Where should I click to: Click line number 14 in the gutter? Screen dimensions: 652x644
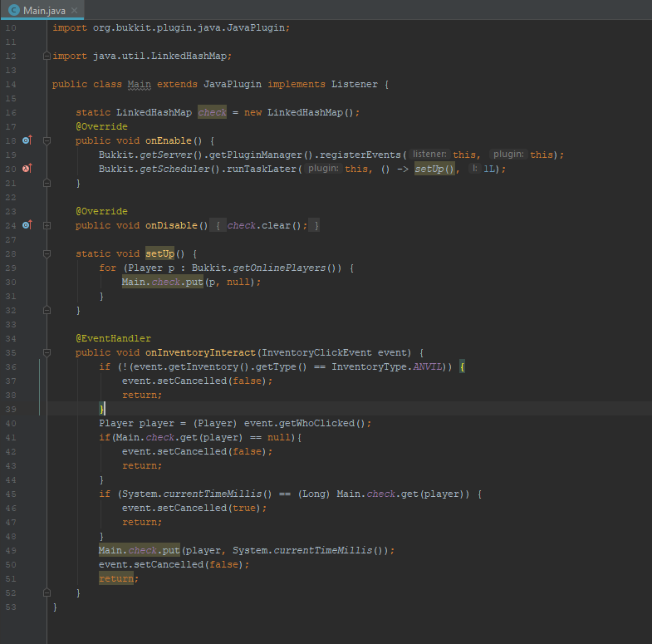(x=11, y=84)
